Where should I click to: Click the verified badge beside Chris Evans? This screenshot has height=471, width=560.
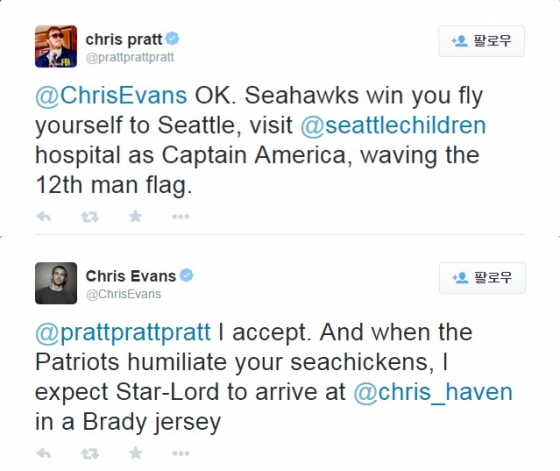[x=186, y=275]
